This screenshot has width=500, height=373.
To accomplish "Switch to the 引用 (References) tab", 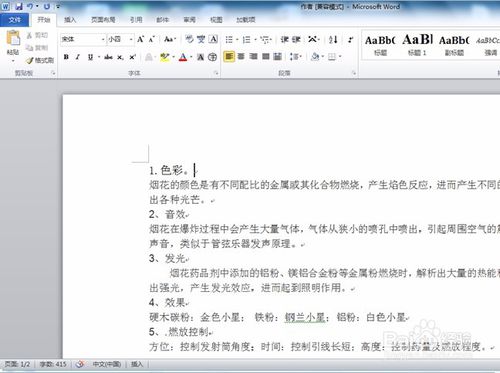I will (x=136, y=20).
